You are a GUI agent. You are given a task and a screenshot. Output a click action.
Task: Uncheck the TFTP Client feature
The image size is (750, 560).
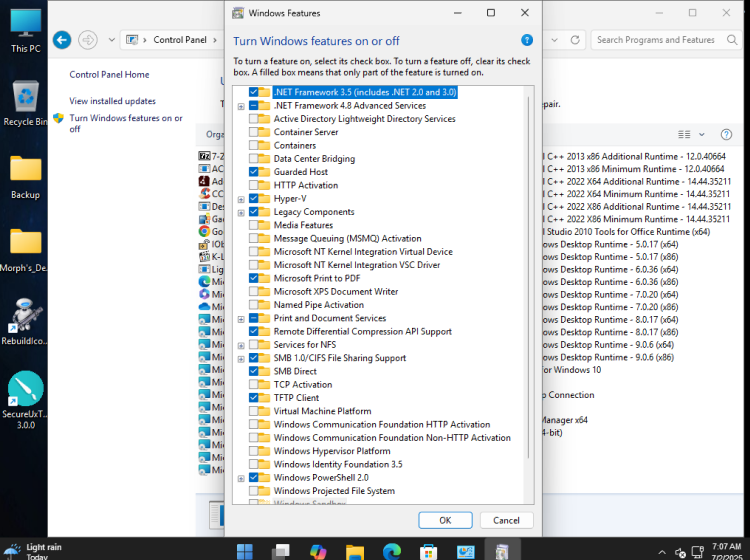click(x=254, y=397)
